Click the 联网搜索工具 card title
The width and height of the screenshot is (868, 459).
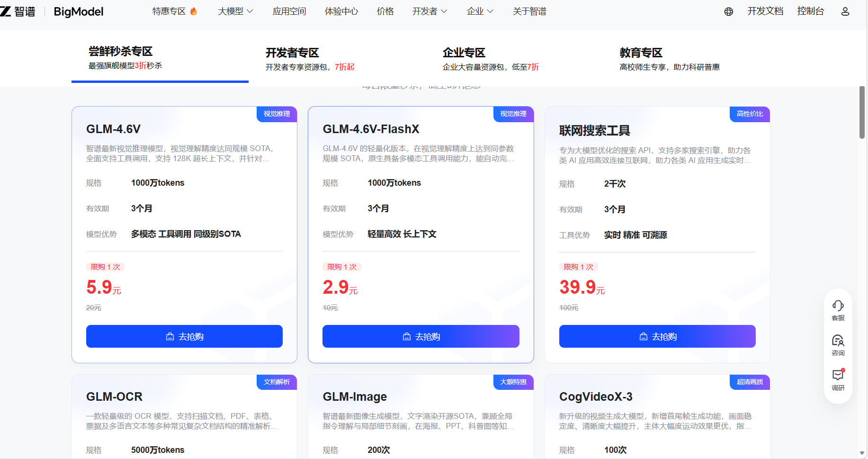click(x=594, y=130)
